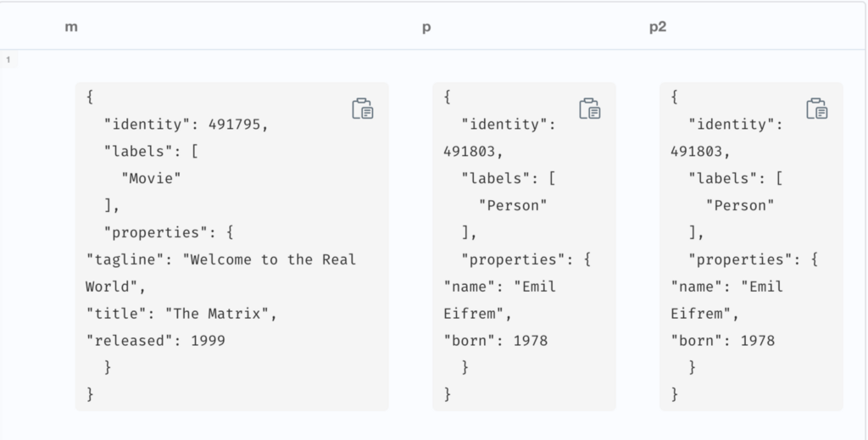Click "Person" label in p column
The width and height of the screenshot is (868, 440).
click(513, 205)
